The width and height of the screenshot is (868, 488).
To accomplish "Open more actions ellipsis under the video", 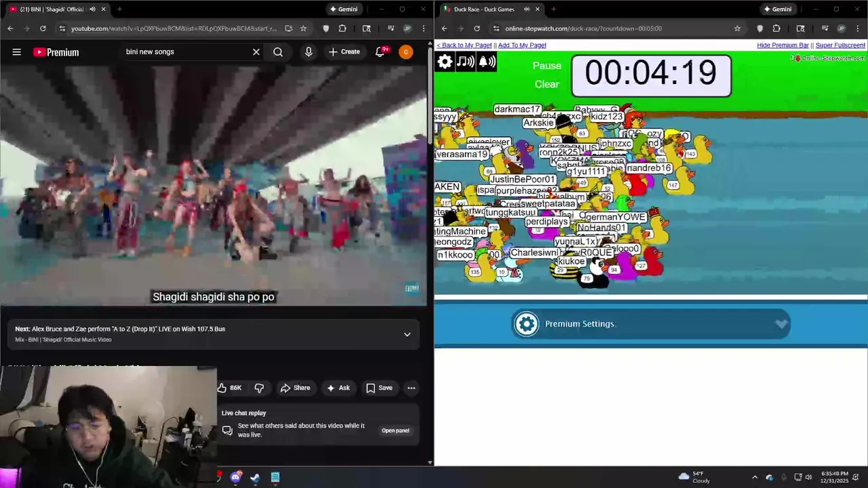I will point(411,388).
